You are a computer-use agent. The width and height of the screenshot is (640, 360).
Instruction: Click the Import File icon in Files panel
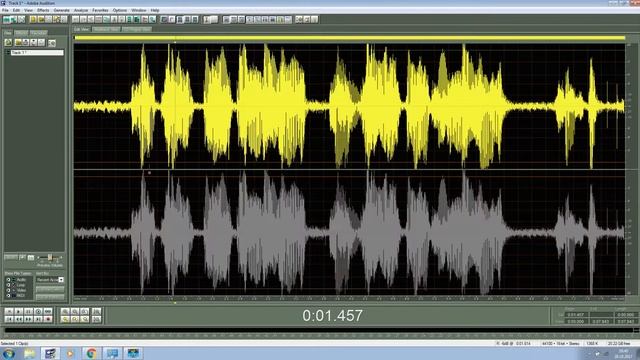(8, 42)
